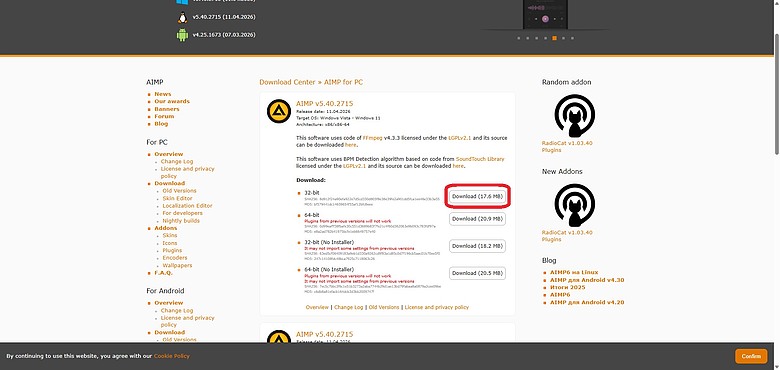This screenshot has width=780, height=370.
Task: Select Download under For PC sidebar
Action: (x=169, y=184)
